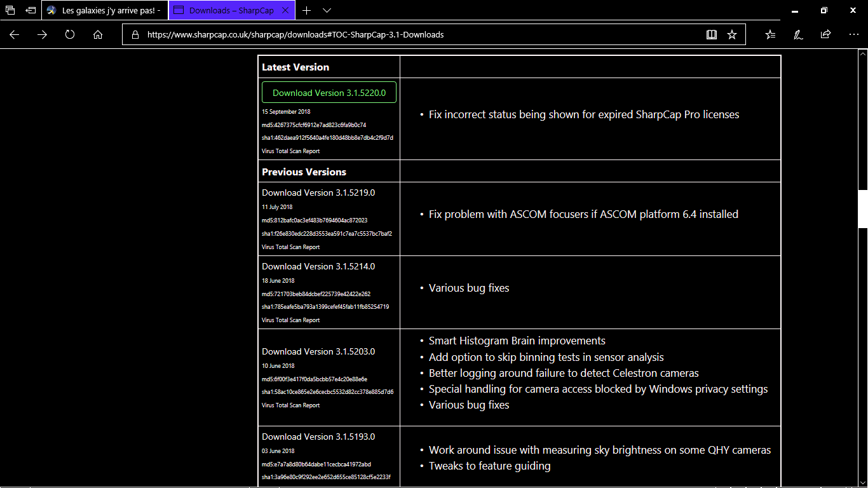Click the 18 June 2018 date
This screenshot has height=488, width=868.
(x=278, y=281)
